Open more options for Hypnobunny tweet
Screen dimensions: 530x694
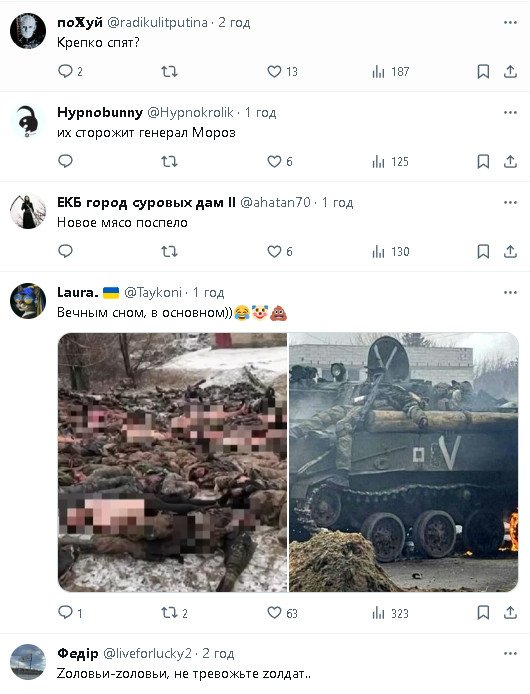coord(510,112)
